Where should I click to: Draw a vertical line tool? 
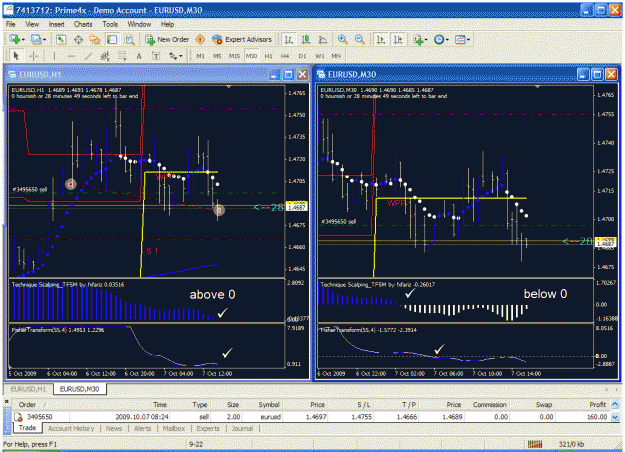(54, 56)
